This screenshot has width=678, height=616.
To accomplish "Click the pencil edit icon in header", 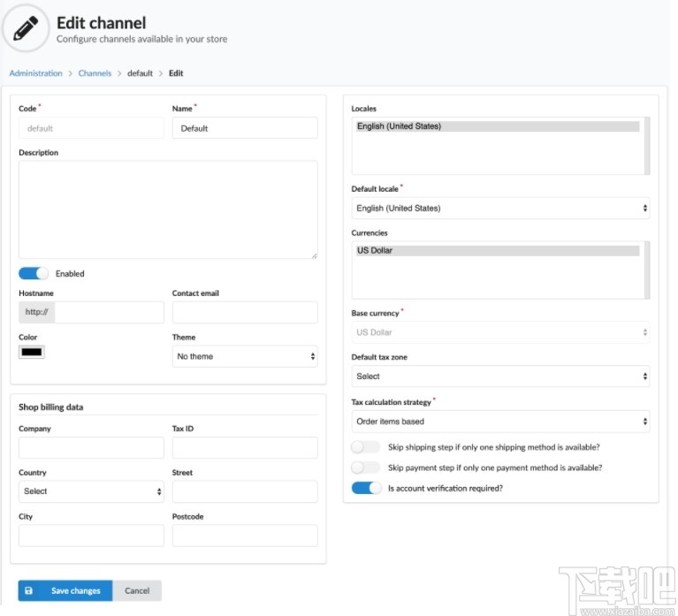I will pos(26,29).
